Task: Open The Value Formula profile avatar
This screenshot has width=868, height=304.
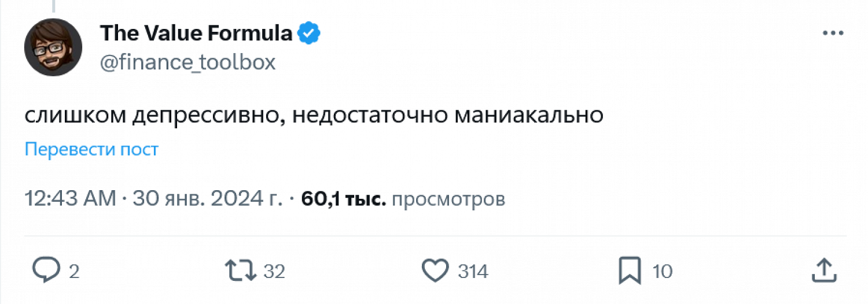Action: point(53,47)
